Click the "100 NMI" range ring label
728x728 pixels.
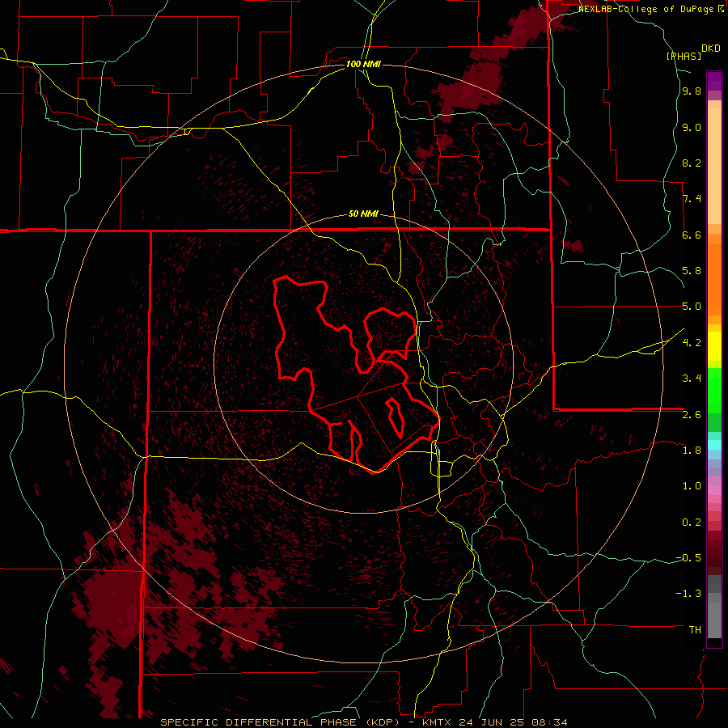(363, 64)
